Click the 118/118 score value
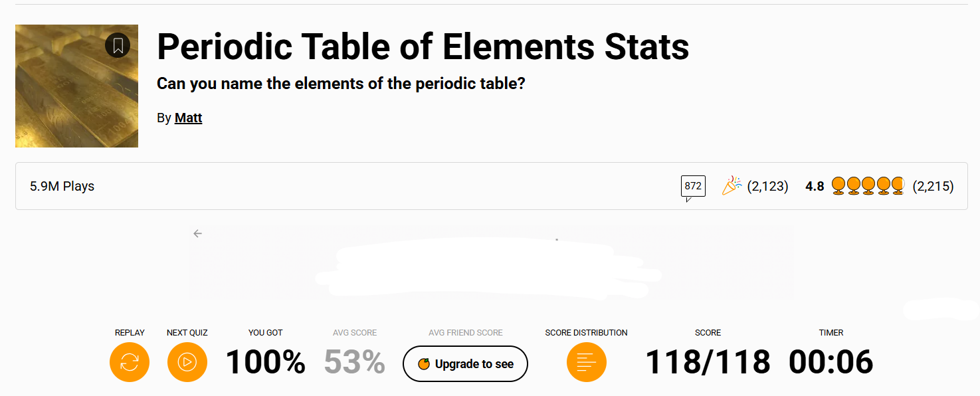 click(708, 362)
